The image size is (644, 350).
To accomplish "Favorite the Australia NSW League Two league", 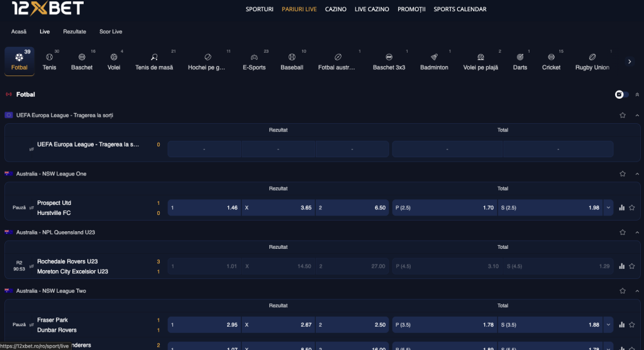I will 623,291.
